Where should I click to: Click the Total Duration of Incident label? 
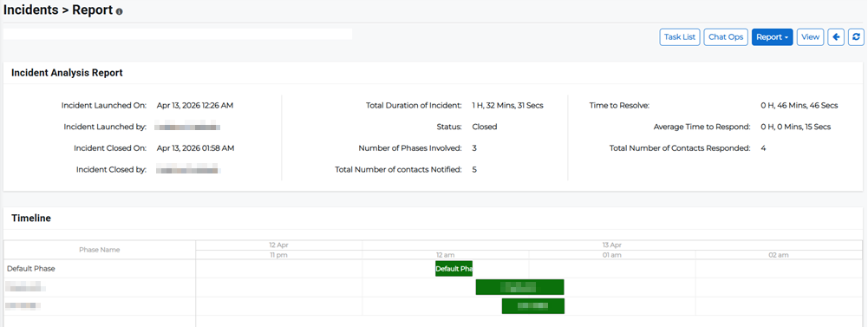414,105
